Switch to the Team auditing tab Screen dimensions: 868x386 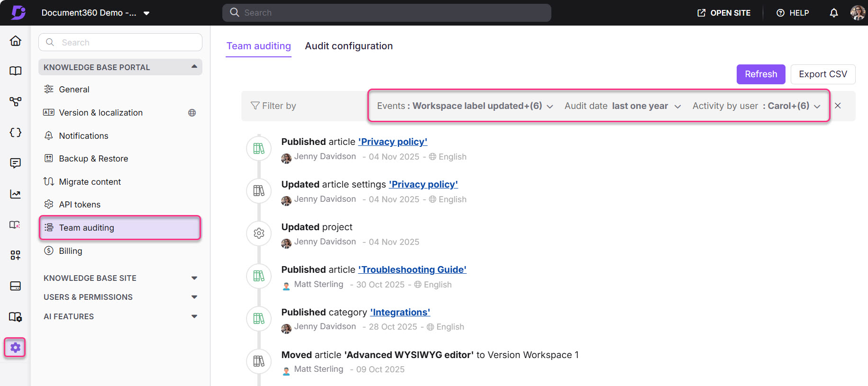point(259,46)
